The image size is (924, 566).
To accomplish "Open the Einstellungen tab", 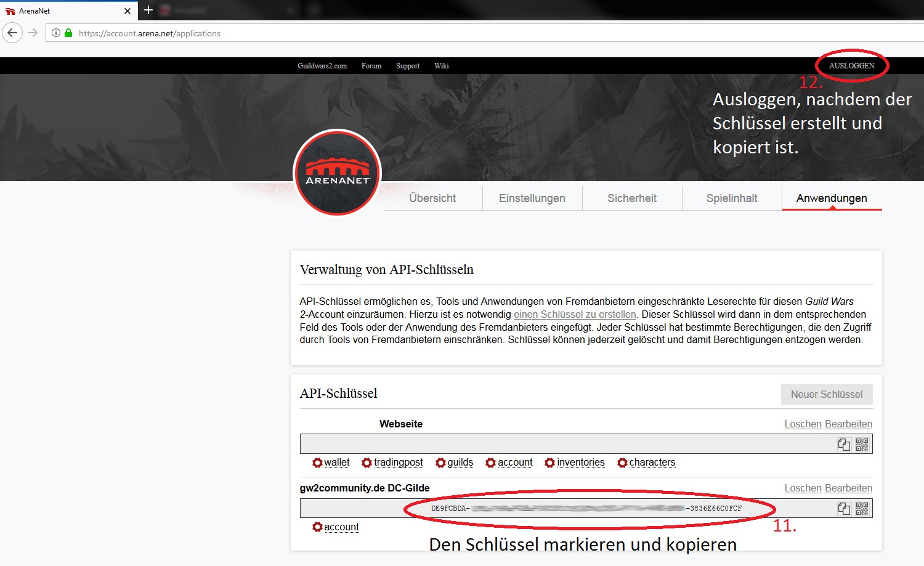I will (532, 198).
